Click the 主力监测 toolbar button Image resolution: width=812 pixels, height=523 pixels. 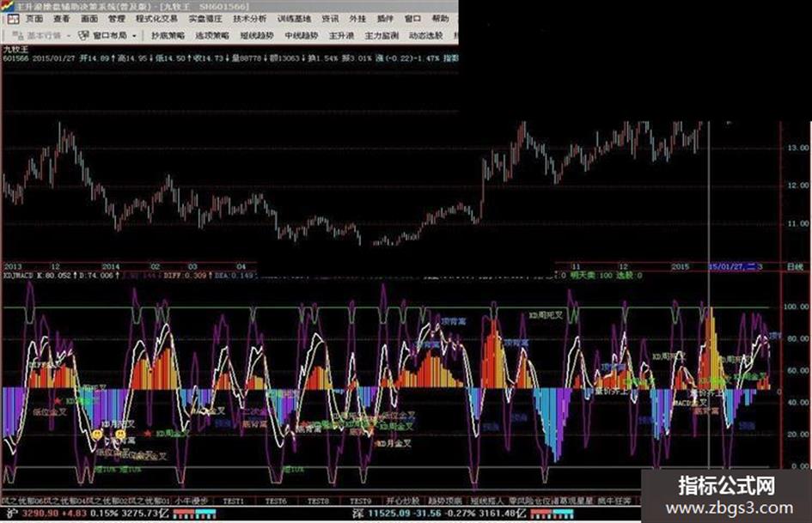coord(382,36)
